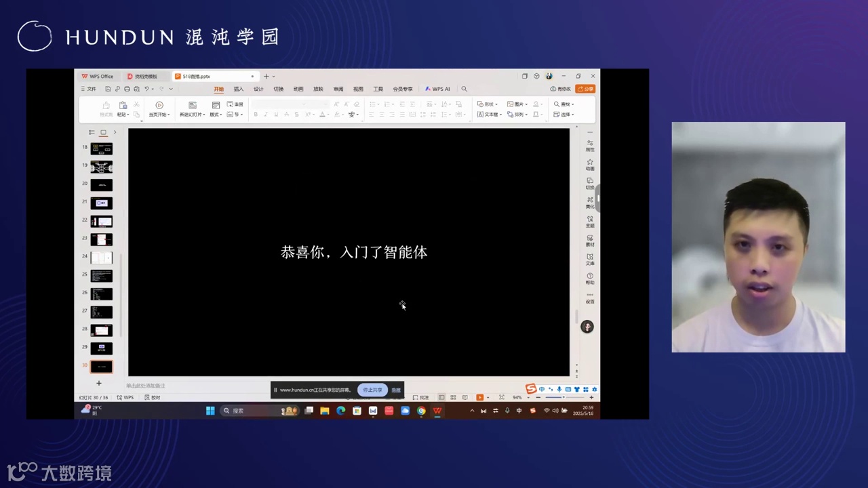Open a new tab with the plus icon
Image resolution: width=868 pixels, height=488 pixels.
[x=267, y=77]
